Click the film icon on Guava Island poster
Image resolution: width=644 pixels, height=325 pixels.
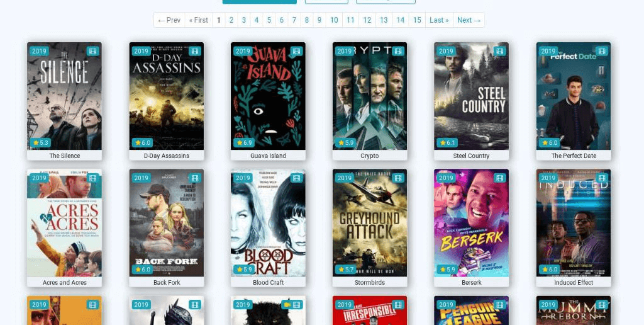point(296,51)
